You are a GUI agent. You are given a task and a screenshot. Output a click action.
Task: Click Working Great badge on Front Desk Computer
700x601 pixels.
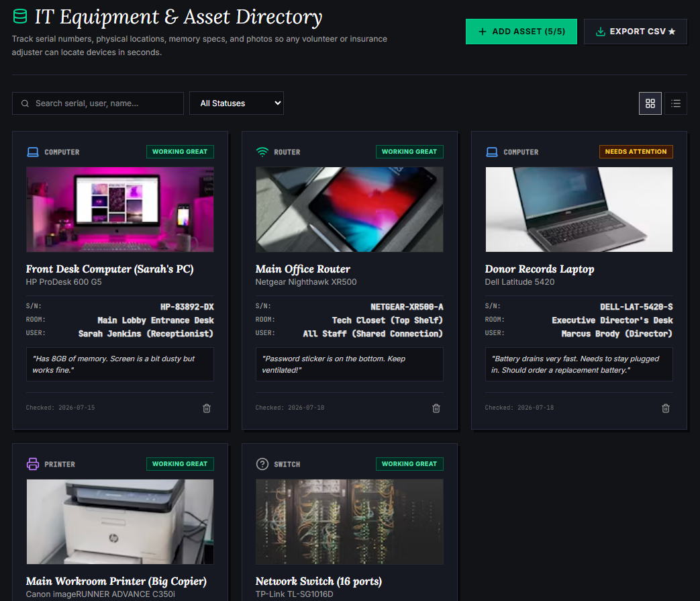[x=180, y=152]
